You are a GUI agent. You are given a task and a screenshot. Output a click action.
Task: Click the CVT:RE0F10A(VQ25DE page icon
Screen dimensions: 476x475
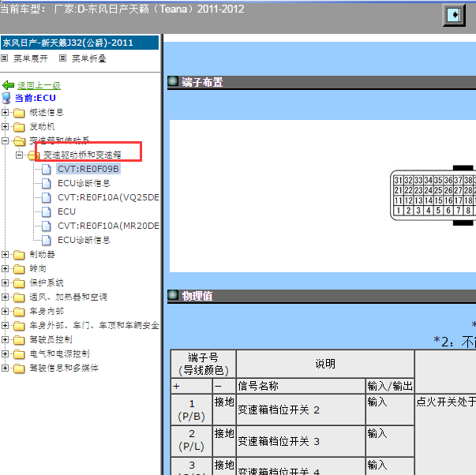pyautogui.click(x=46, y=197)
